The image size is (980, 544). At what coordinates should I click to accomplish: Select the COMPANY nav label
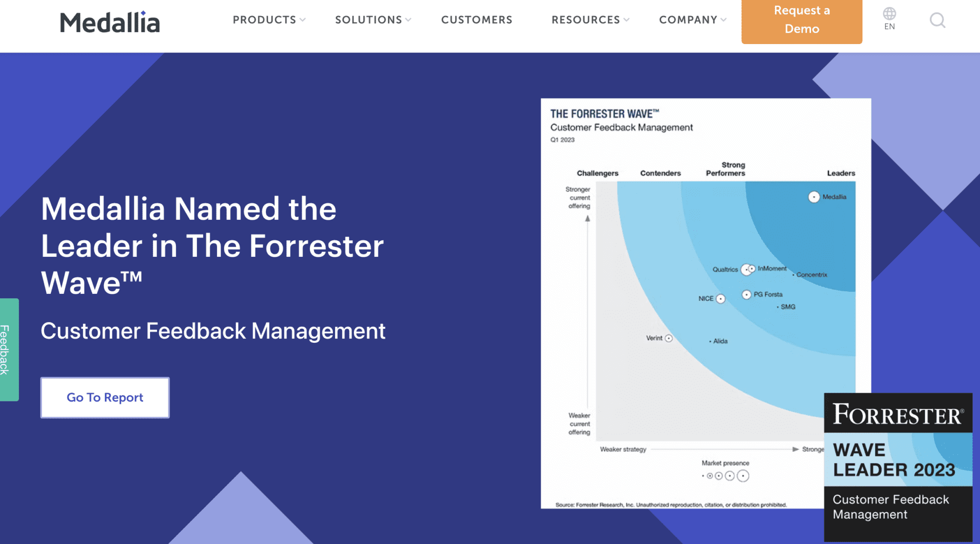click(688, 20)
